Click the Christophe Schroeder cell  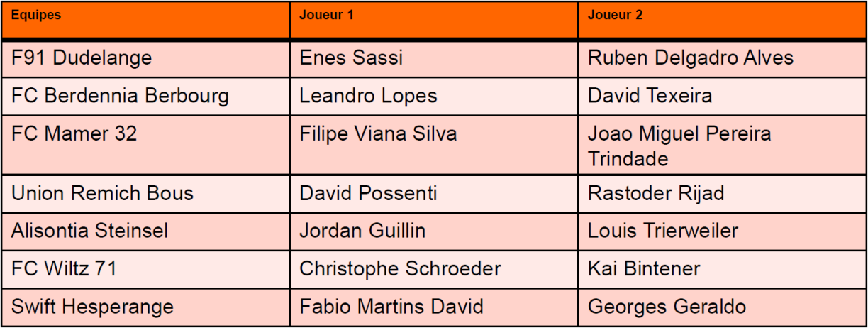(400, 269)
